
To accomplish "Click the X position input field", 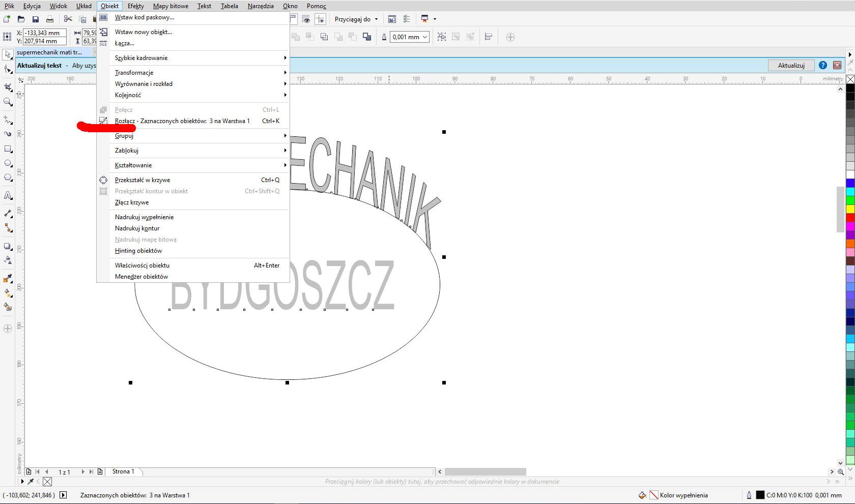I will [x=44, y=33].
